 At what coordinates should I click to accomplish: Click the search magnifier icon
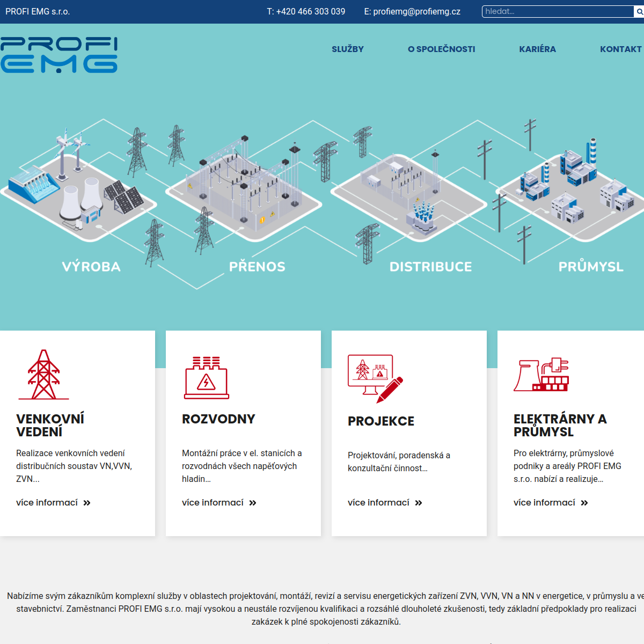click(x=639, y=12)
